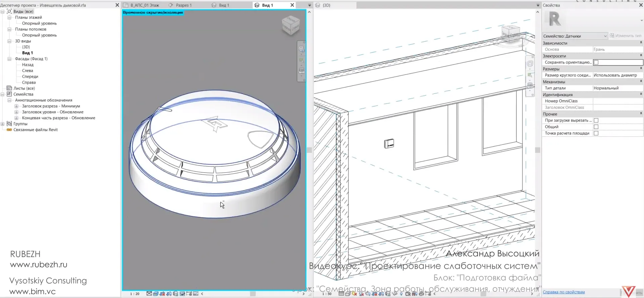Collapse the Виды (все) tree node
The image size is (644, 298).
[x=2, y=11]
